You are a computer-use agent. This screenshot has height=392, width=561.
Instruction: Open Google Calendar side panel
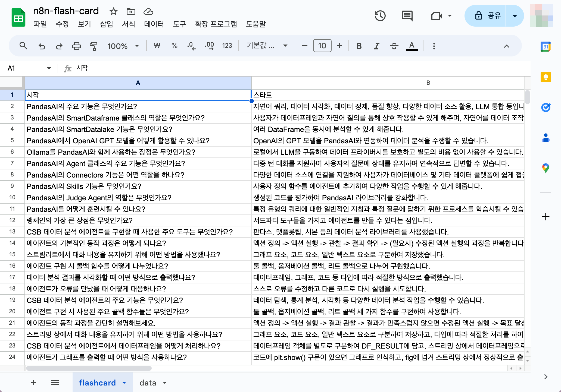coord(546,47)
